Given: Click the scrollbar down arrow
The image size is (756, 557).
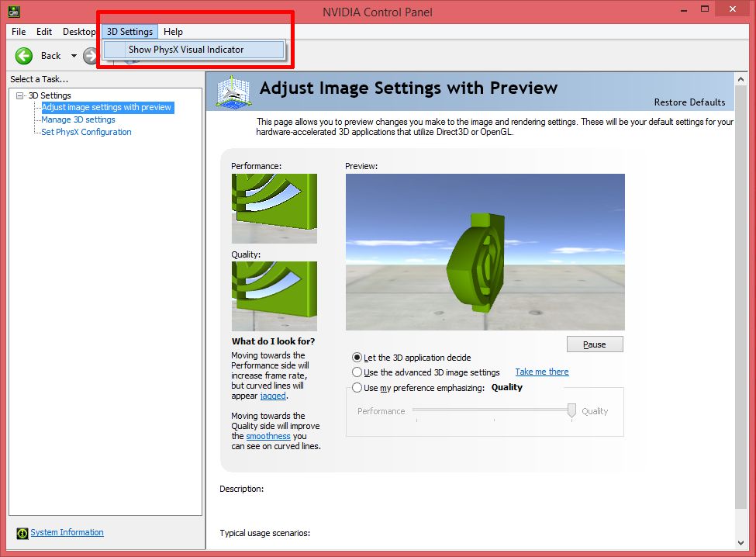Looking at the screenshot, I should coord(741,543).
